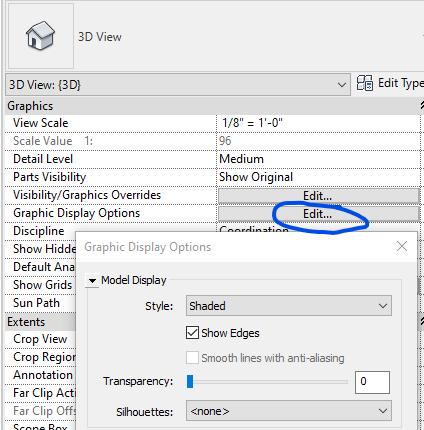Click the Transparency value input field
This screenshot has width=424, height=430.
[372, 382]
